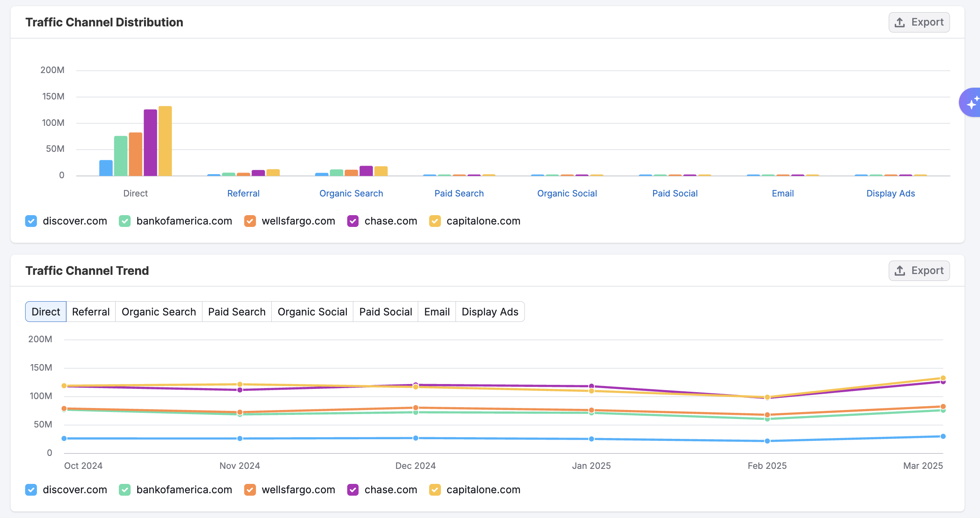
Task: Switch to Display Ads trend tab
Action: click(x=490, y=312)
